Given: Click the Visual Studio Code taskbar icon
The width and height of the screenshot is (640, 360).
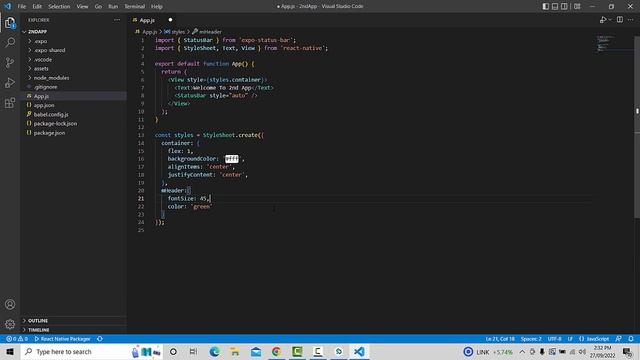Looking at the screenshot, I should tap(359, 352).
